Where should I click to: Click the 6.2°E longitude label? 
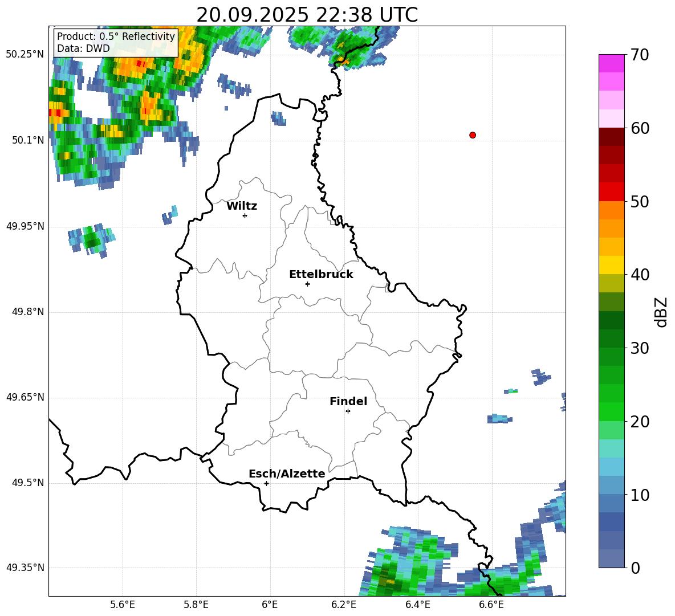coord(344,605)
